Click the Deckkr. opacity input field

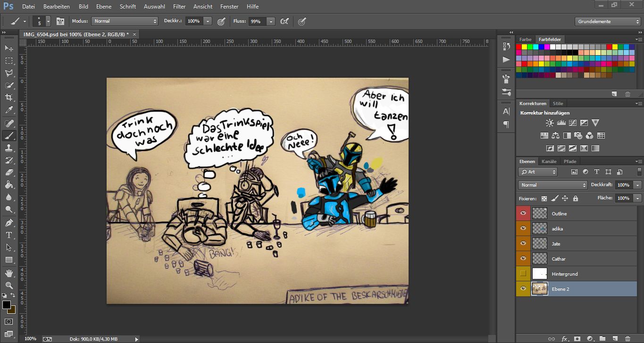[193, 21]
